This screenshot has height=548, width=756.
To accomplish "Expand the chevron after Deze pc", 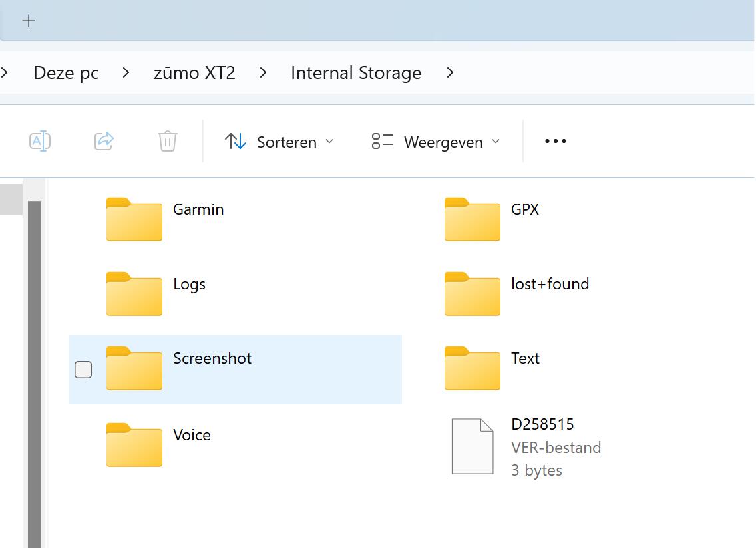I will point(126,72).
